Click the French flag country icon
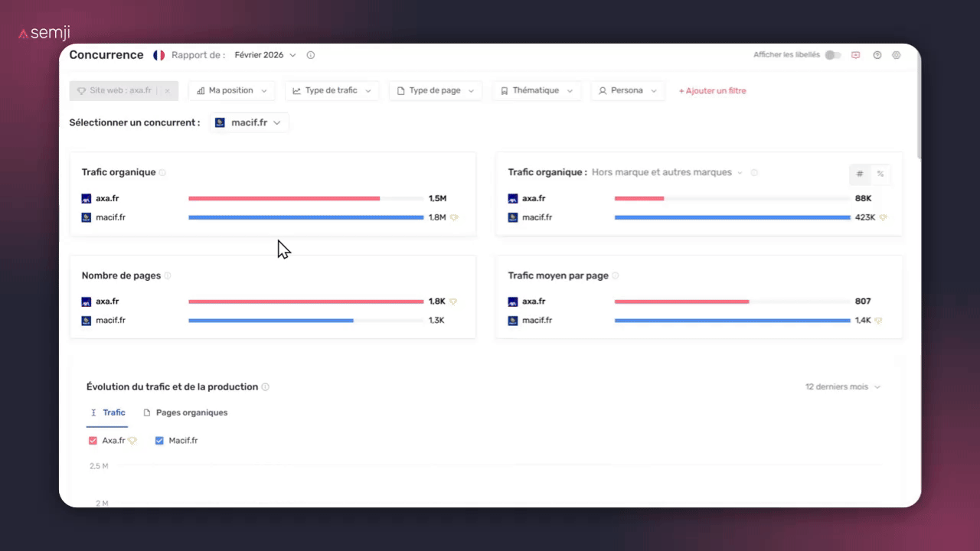 (x=158, y=55)
